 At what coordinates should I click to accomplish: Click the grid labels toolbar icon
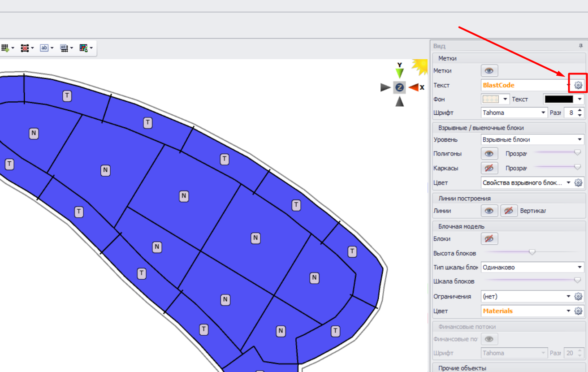[x=64, y=48]
